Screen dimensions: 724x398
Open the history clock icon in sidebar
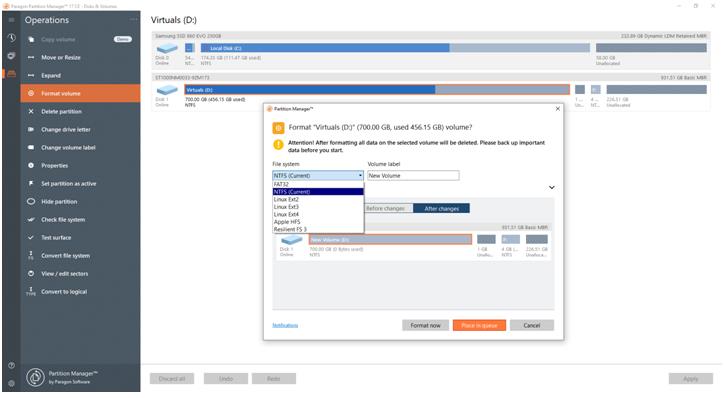pyautogui.click(x=11, y=37)
